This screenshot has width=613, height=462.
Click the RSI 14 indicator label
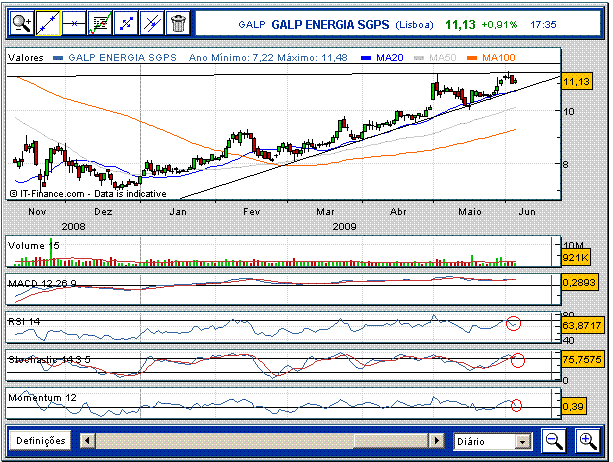26,321
